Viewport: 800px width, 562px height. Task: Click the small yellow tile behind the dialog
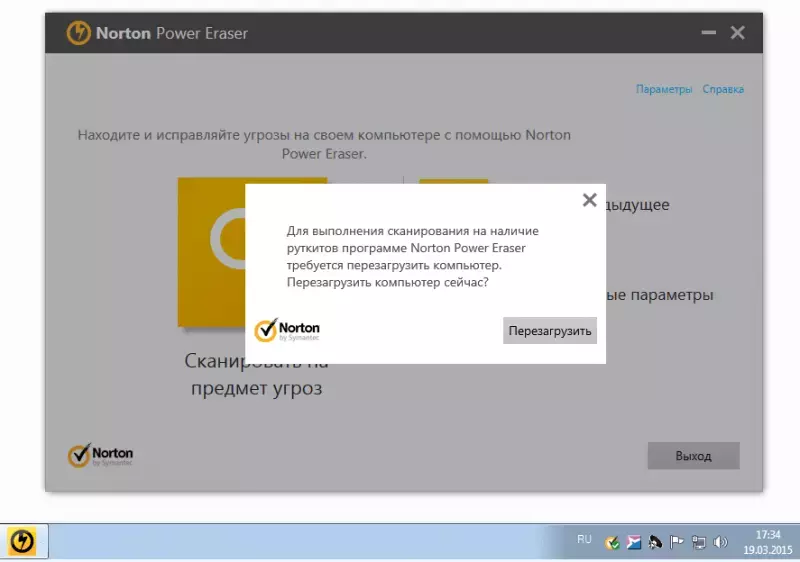454,181
